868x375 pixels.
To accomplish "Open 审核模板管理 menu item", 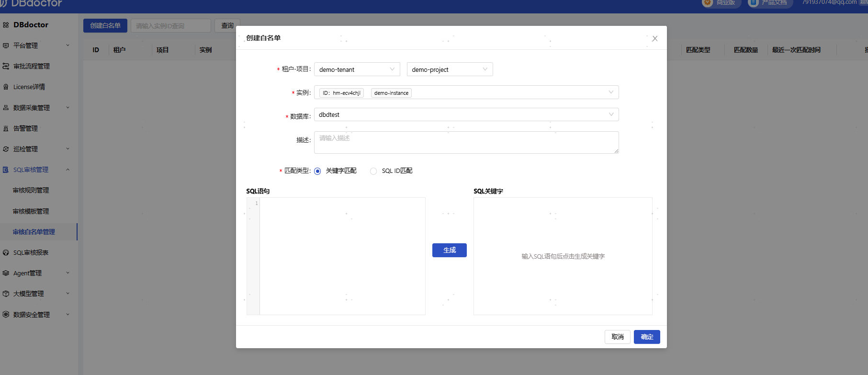I will [31, 211].
